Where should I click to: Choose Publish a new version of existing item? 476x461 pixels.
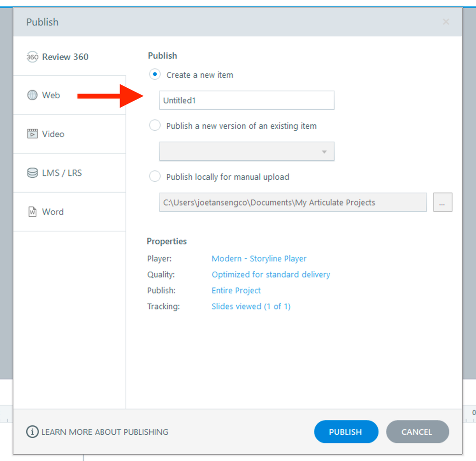click(x=155, y=126)
